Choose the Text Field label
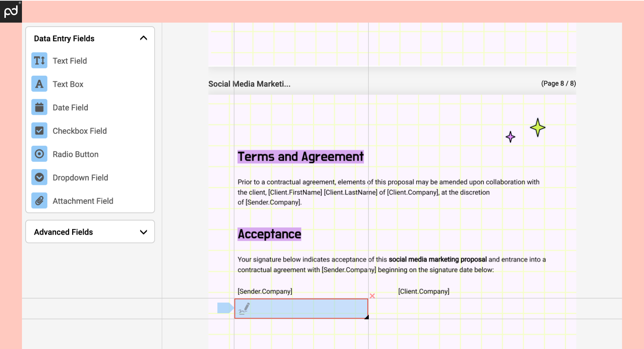Viewport: 644px width, 349px height. point(70,61)
